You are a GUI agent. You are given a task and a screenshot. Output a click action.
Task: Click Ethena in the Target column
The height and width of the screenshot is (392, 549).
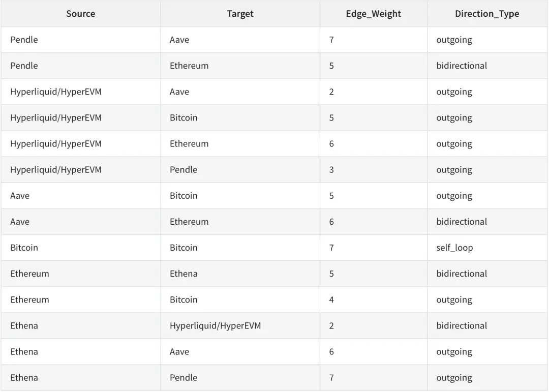(184, 274)
